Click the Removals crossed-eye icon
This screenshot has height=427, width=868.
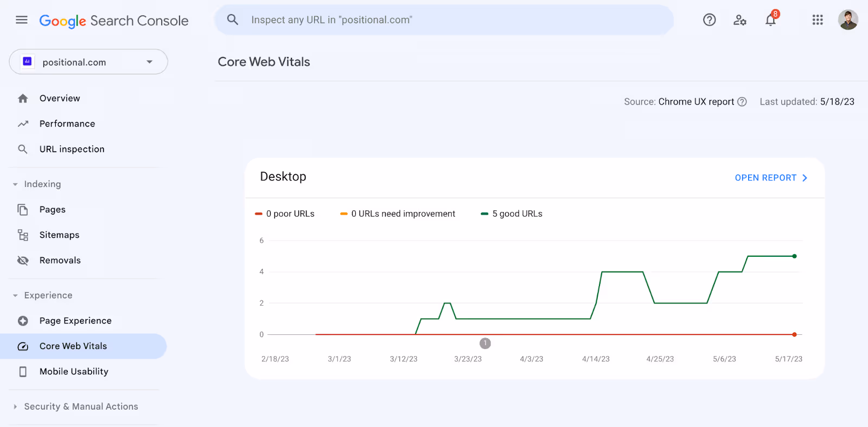[x=23, y=261]
